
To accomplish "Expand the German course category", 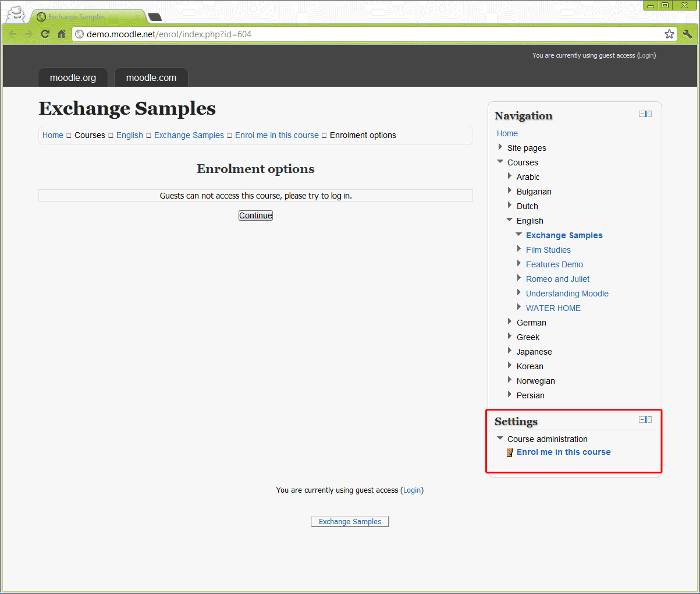I will [x=510, y=321].
